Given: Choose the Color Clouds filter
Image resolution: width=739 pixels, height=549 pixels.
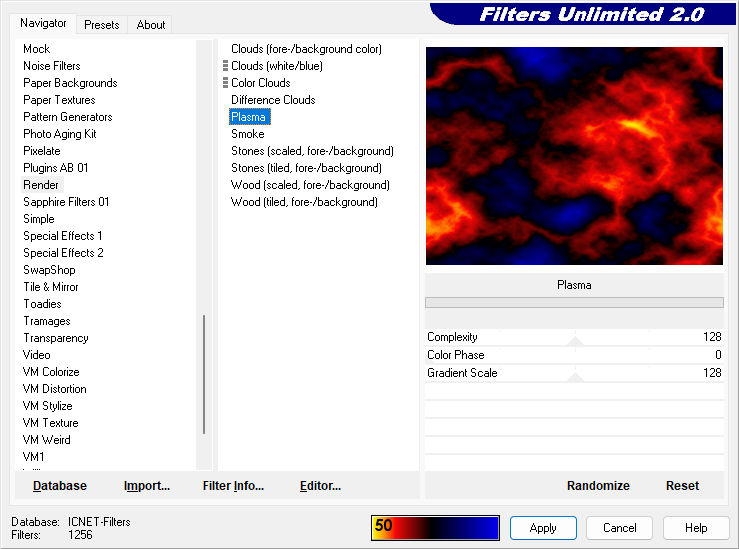Looking at the screenshot, I should point(261,82).
